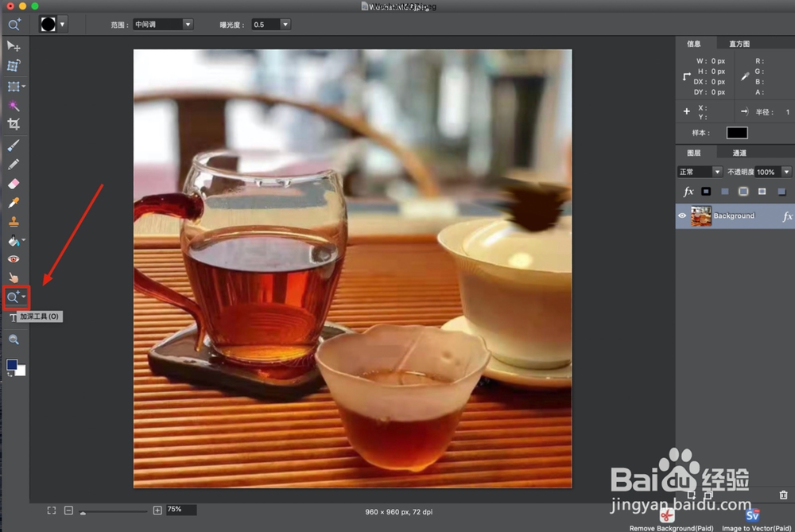Click the zoom slider handle
The width and height of the screenshot is (795, 532).
pyautogui.click(x=83, y=513)
